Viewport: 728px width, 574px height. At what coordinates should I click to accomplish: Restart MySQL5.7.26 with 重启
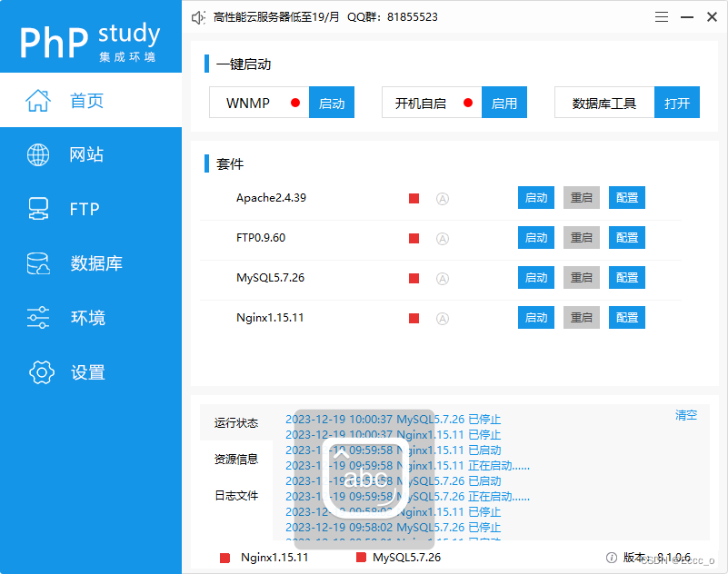coord(582,278)
